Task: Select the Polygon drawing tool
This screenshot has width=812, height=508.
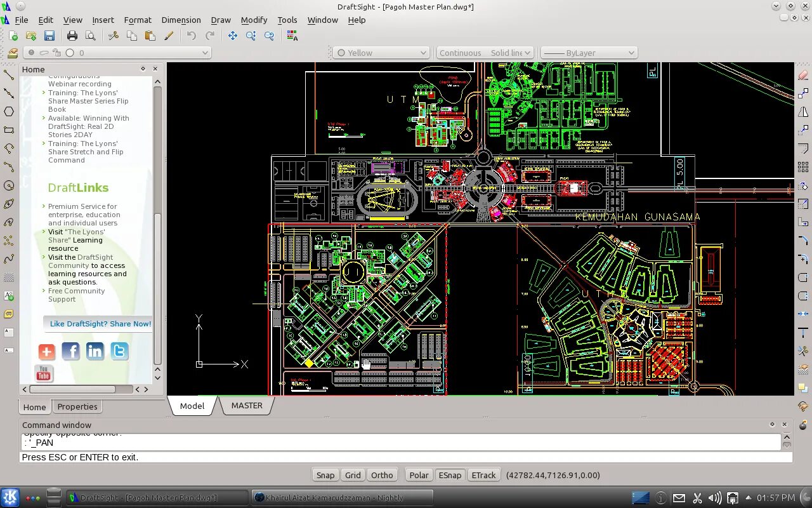Action: click(9, 112)
